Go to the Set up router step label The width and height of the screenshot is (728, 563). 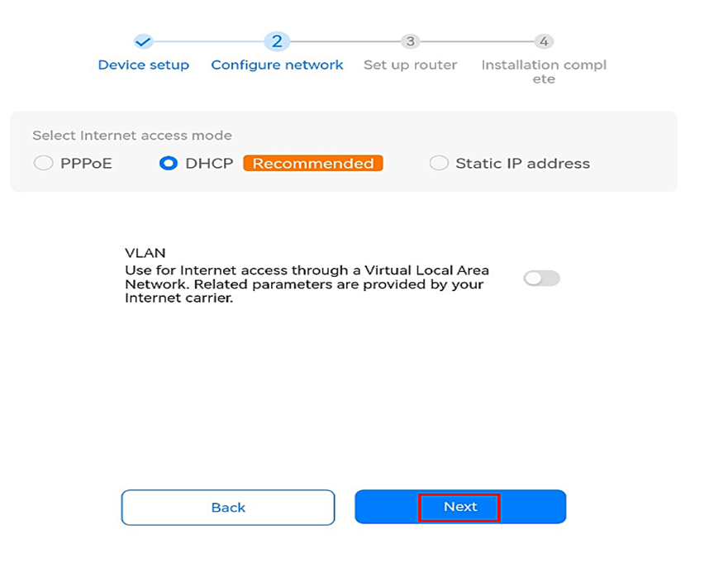(x=410, y=65)
